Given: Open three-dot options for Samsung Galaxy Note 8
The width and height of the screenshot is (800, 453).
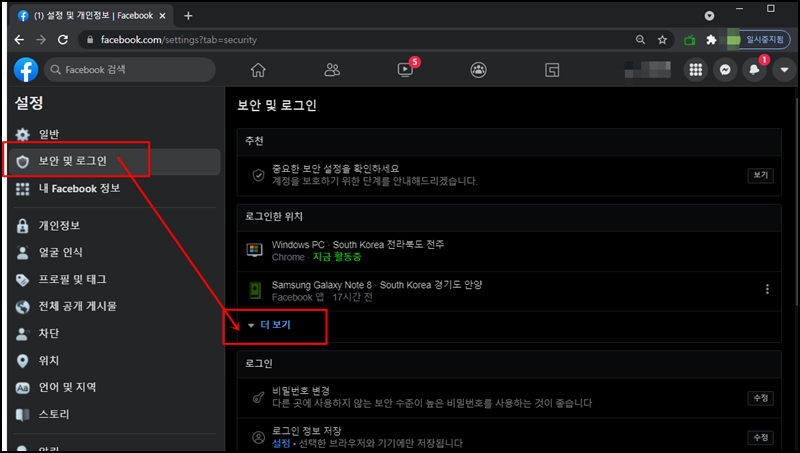Looking at the screenshot, I should click(767, 289).
